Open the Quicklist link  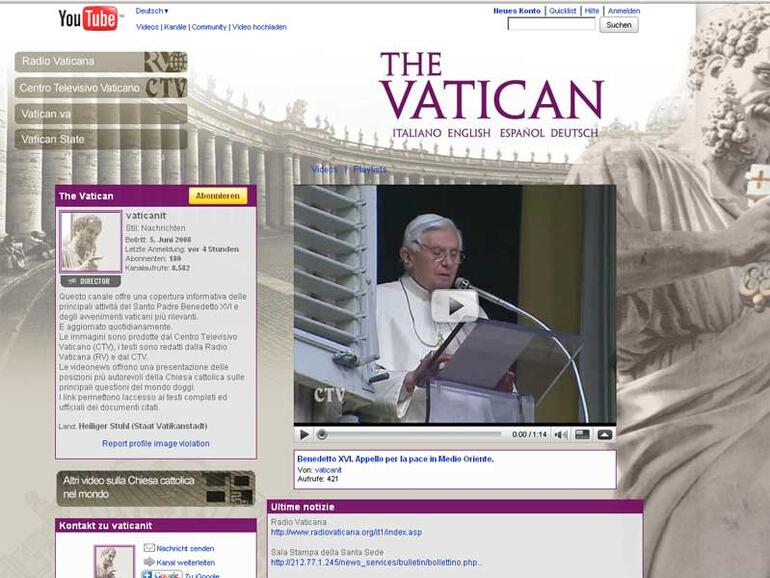[x=562, y=11]
